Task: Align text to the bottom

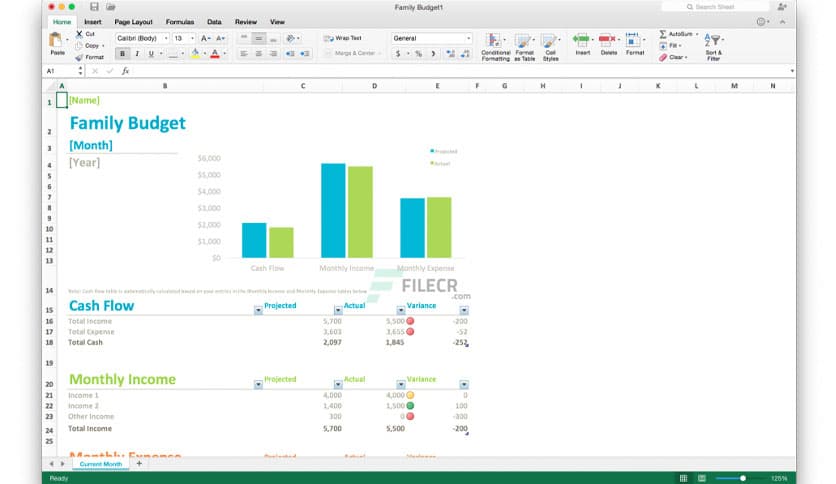Action: [273, 38]
